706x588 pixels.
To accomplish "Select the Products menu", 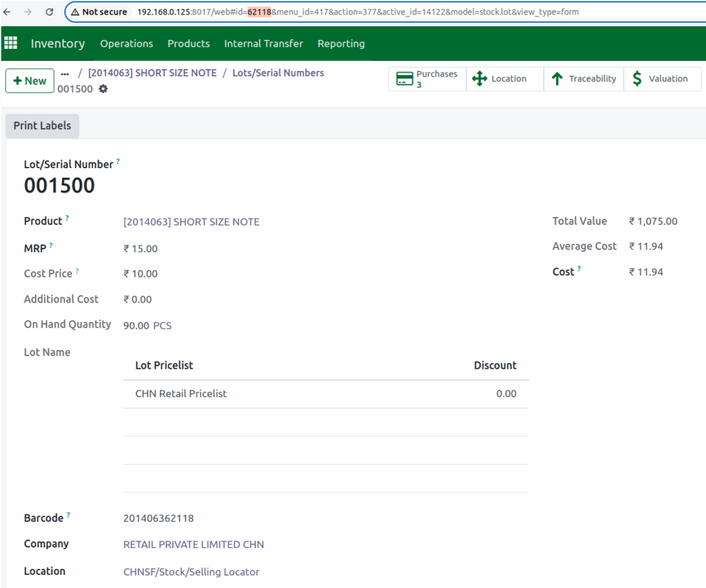I will point(188,43).
